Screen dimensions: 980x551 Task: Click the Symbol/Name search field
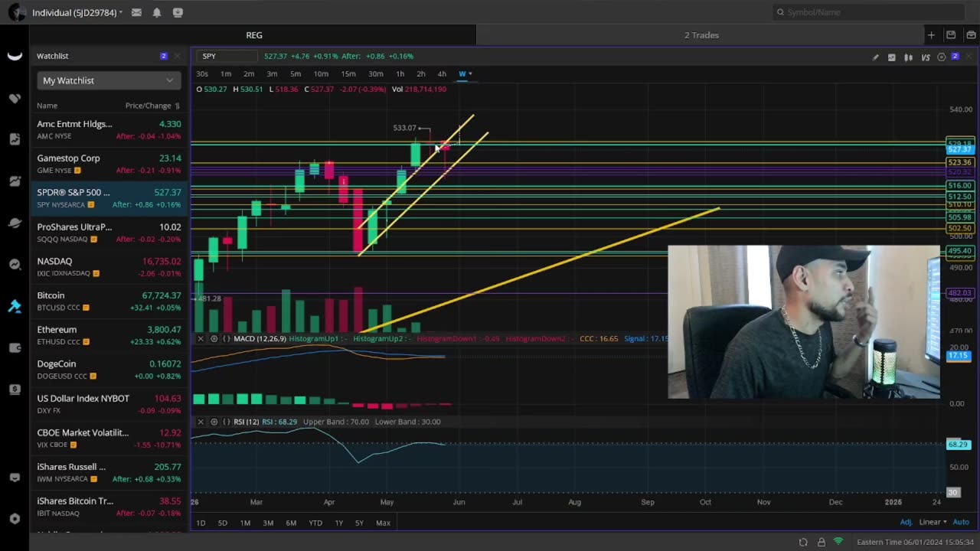[x=869, y=12]
